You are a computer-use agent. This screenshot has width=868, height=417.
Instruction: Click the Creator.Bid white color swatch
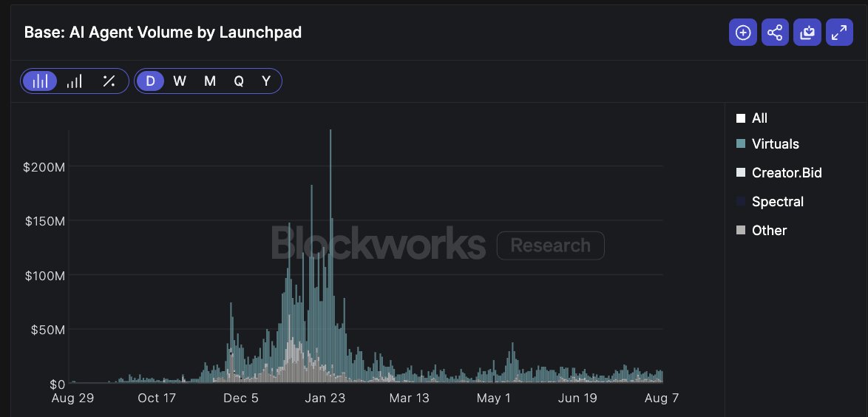pyautogui.click(x=741, y=173)
